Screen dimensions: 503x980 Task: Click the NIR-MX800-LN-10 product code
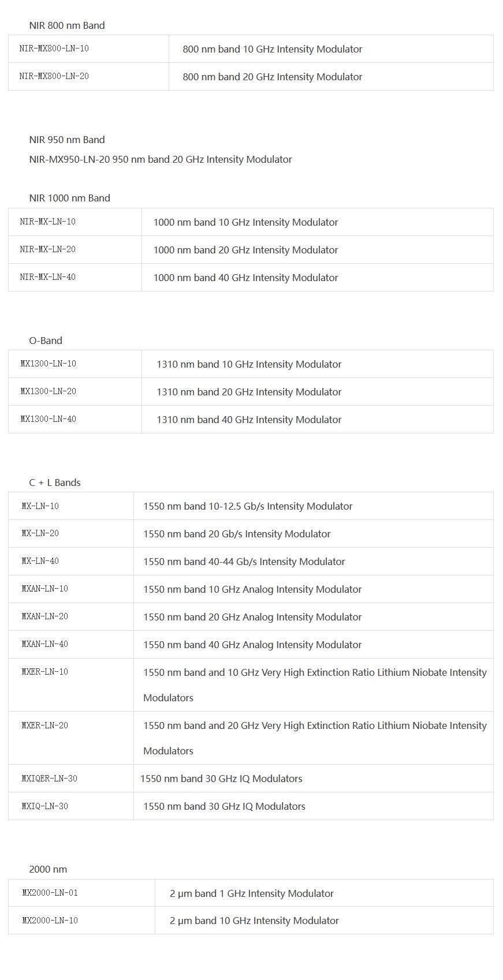click(54, 48)
